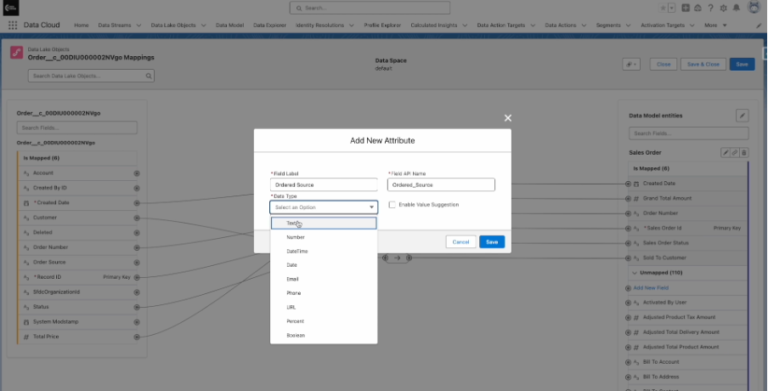Click connector circle for Activated By User
This screenshot has height=391, width=768.
[x=628, y=303]
